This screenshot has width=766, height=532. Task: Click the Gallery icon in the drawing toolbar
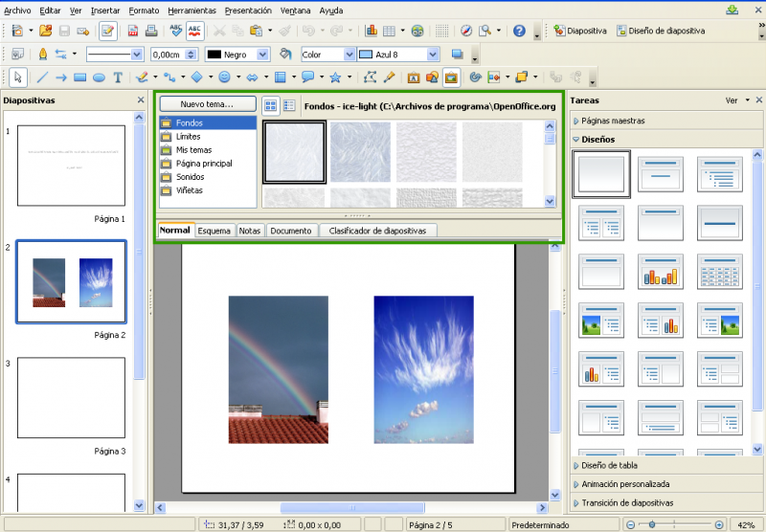coord(451,78)
